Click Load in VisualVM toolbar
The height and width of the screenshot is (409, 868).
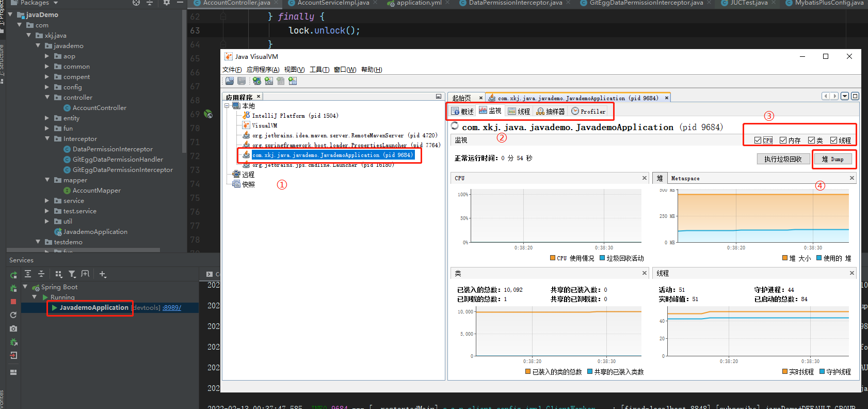[x=230, y=81]
